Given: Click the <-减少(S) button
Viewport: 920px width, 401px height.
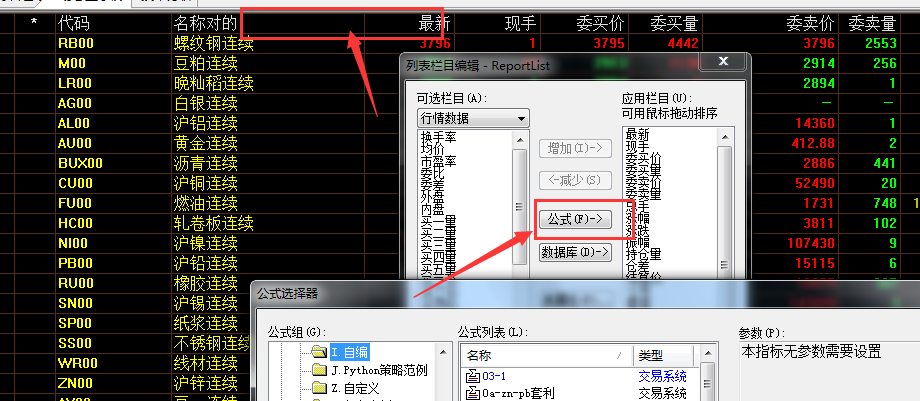Looking at the screenshot, I should 575,180.
